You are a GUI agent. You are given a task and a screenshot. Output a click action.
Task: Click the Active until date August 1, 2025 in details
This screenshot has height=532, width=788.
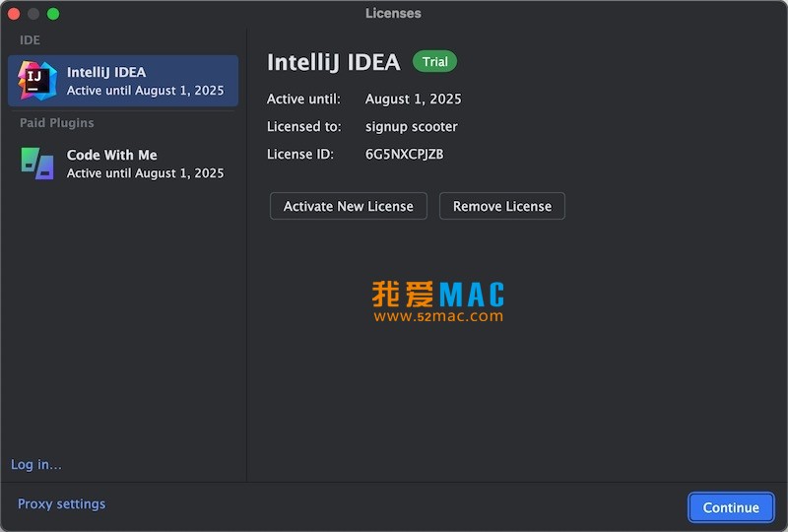413,100
